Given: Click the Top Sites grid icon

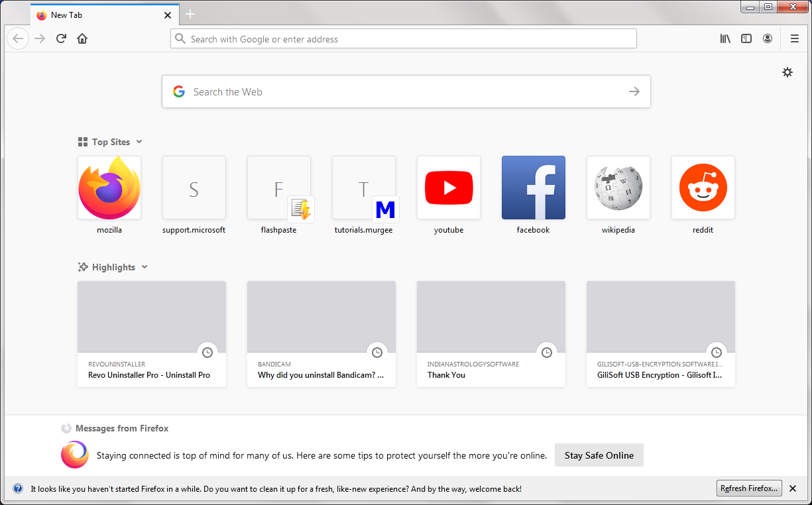Looking at the screenshot, I should (x=83, y=142).
